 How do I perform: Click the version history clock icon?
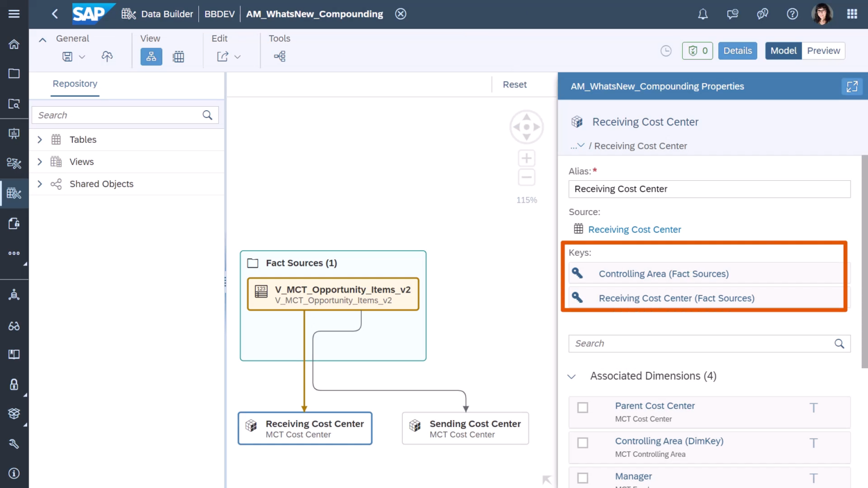point(666,50)
